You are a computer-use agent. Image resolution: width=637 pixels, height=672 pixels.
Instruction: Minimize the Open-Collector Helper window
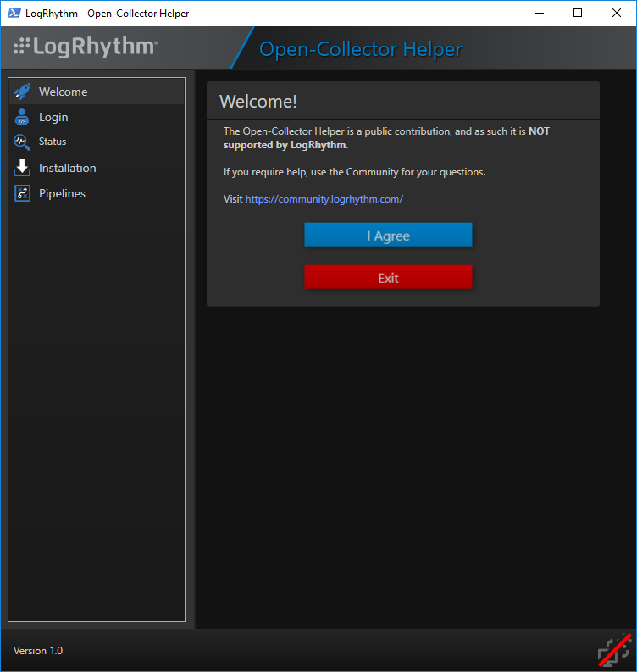(x=540, y=14)
